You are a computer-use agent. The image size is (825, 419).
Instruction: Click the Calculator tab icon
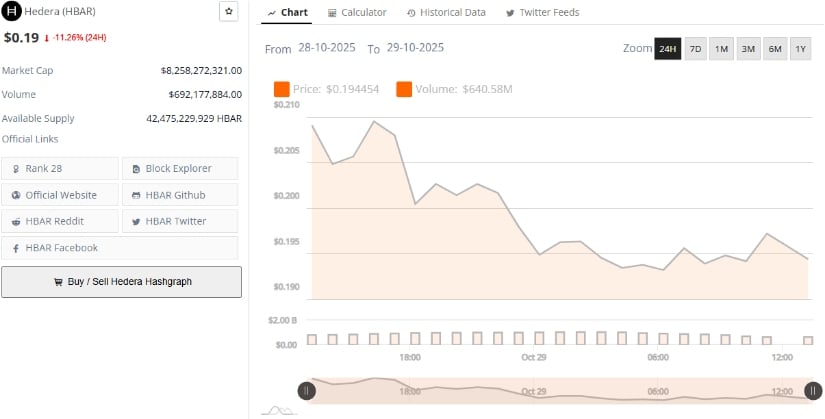point(332,13)
